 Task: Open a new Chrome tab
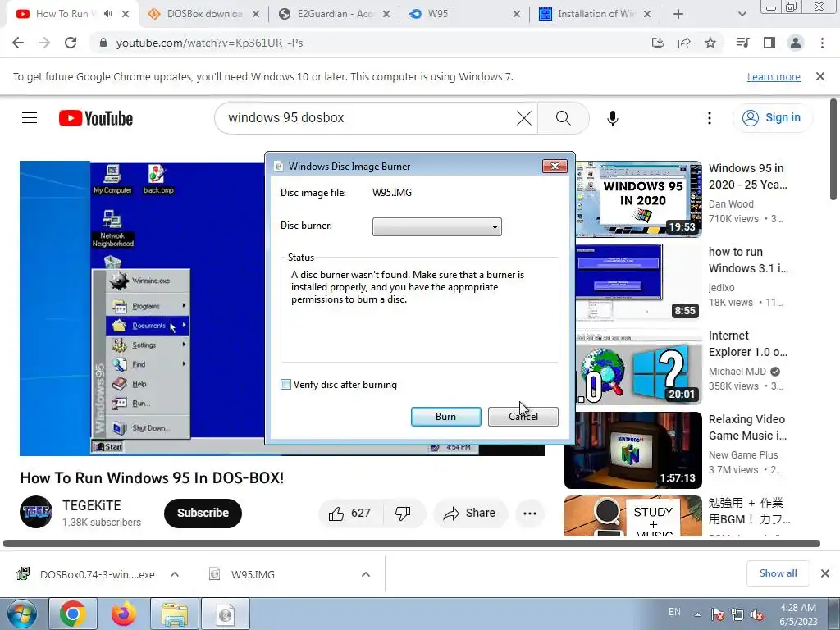coord(678,14)
